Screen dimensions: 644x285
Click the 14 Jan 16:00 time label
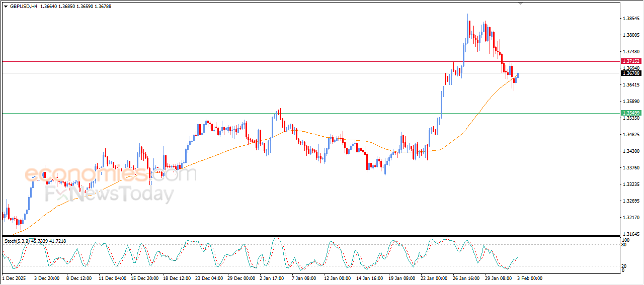coord(369,278)
